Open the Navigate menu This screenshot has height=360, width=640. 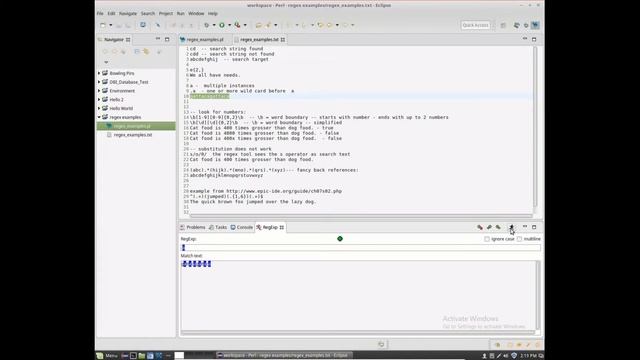pyautogui.click(x=128, y=13)
